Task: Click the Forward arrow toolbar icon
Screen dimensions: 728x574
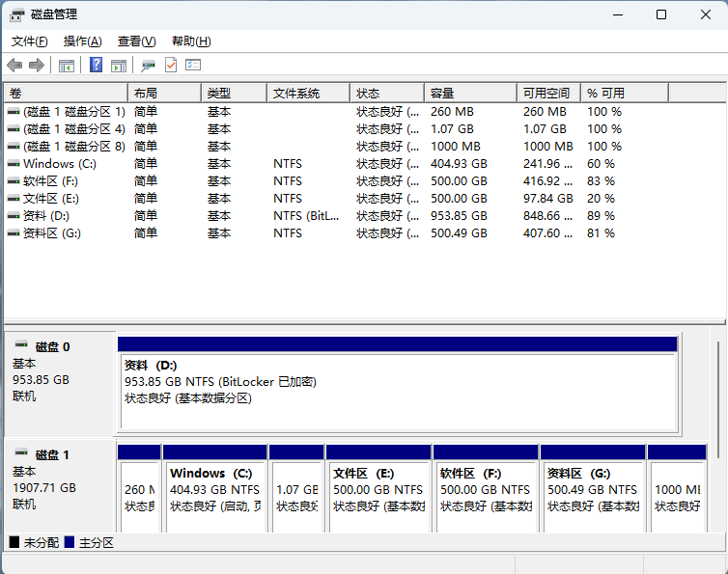Action: tap(37, 65)
